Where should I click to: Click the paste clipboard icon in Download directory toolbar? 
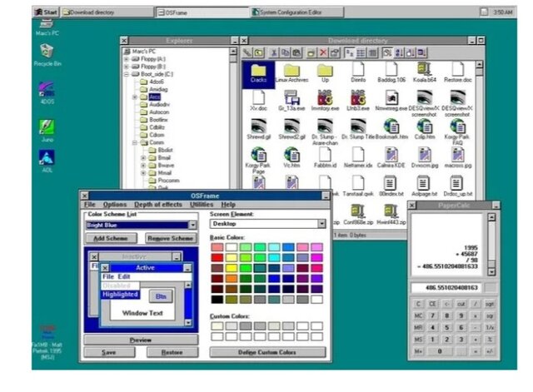[x=296, y=52]
